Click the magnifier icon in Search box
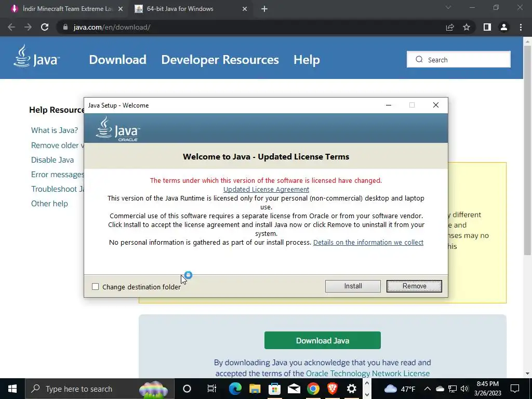 (419, 59)
